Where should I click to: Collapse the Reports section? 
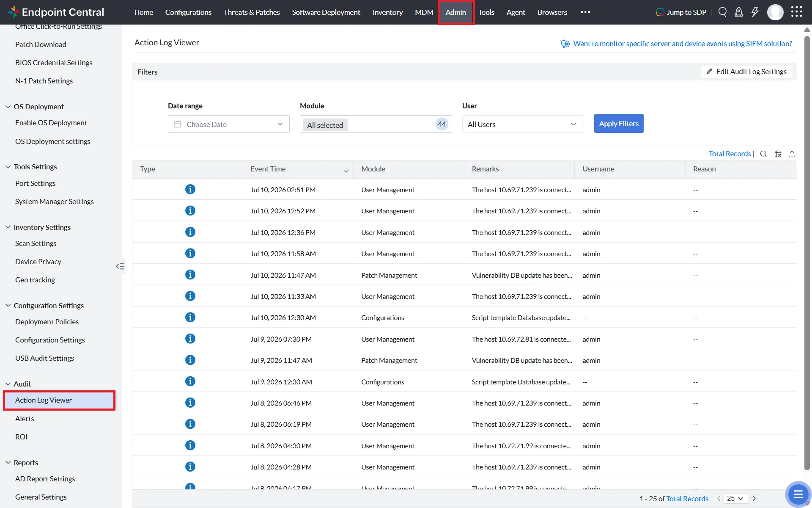tap(8, 463)
